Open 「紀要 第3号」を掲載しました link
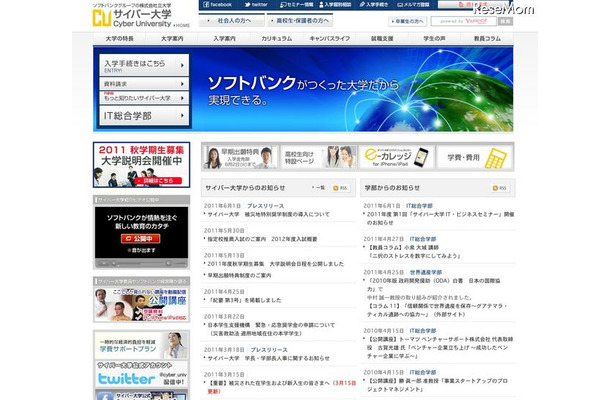610x400 pixels. (x=245, y=300)
